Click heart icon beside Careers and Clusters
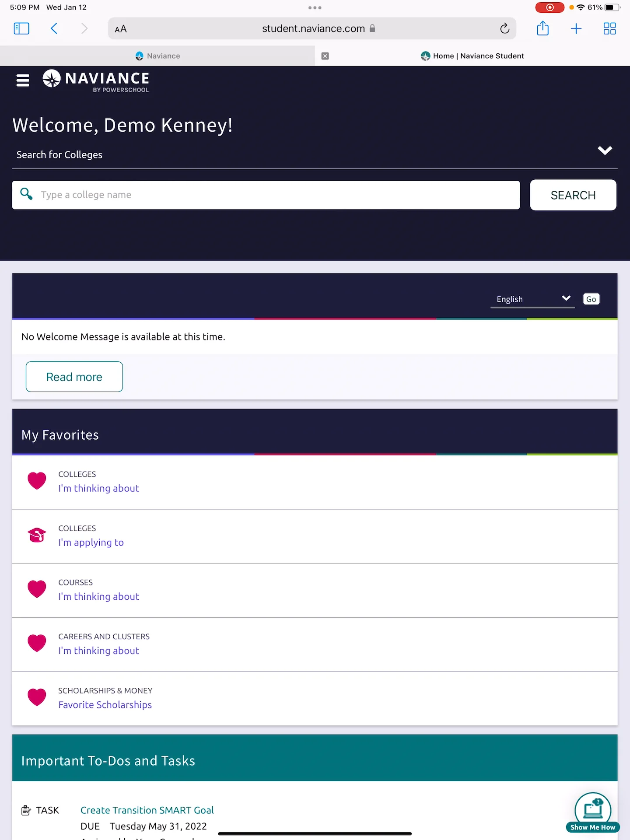The height and width of the screenshot is (840, 630). tap(37, 643)
